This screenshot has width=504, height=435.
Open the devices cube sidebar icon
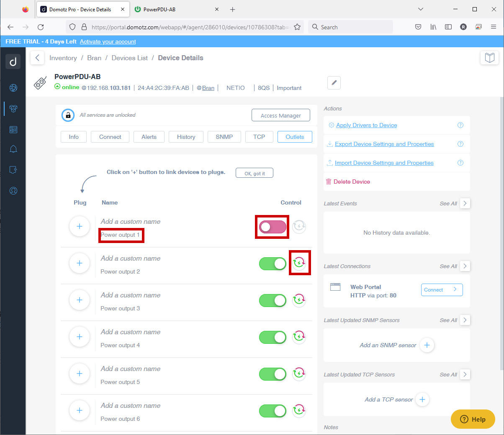coord(13,108)
